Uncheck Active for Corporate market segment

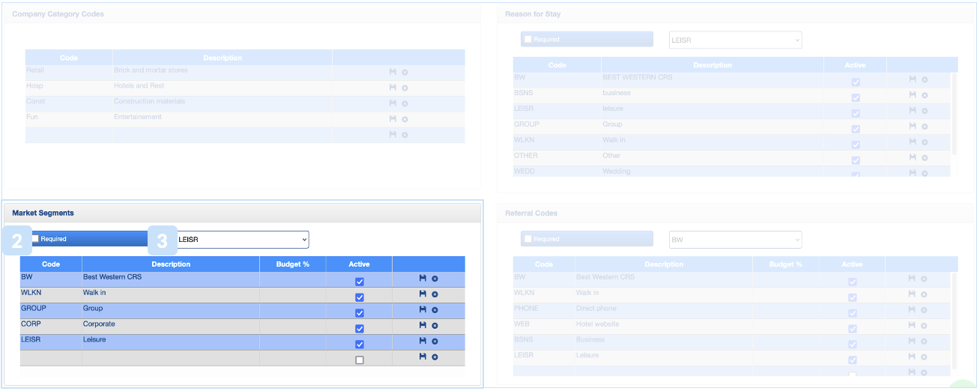(x=360, y=329)
